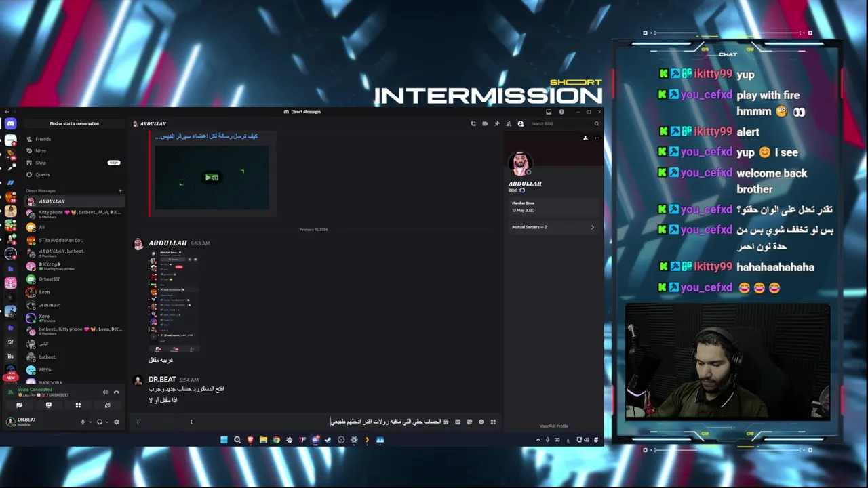Add friends to DM icon
The image size is (868, 488).
(509, 123)
